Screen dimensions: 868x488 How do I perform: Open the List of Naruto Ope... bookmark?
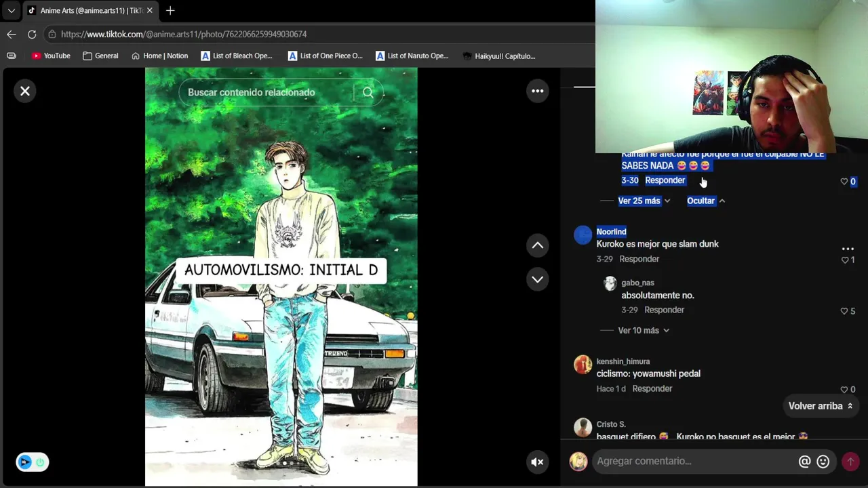point(412,56)
